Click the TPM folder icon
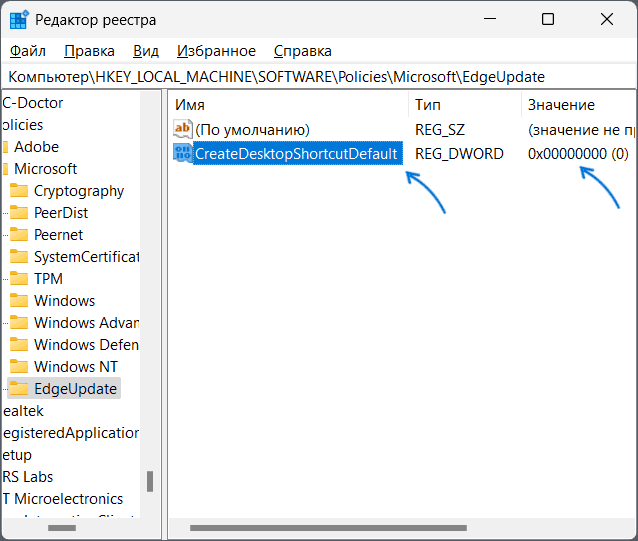Screen dimensions: 638x541 tap(18, 279)
